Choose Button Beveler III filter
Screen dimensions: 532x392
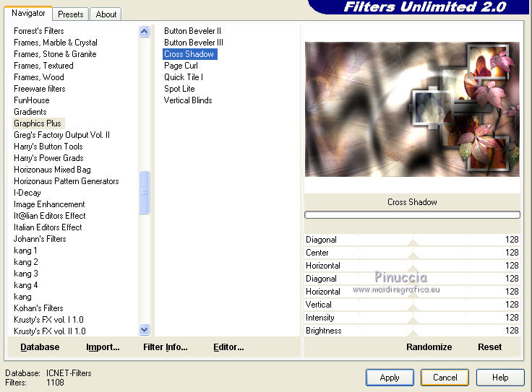(194, 43)
